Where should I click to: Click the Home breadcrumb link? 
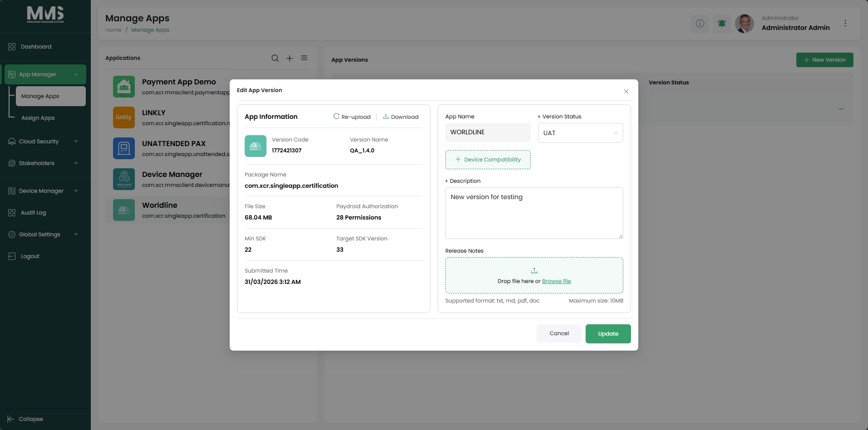pyautogui.click(x=113, y=30)
